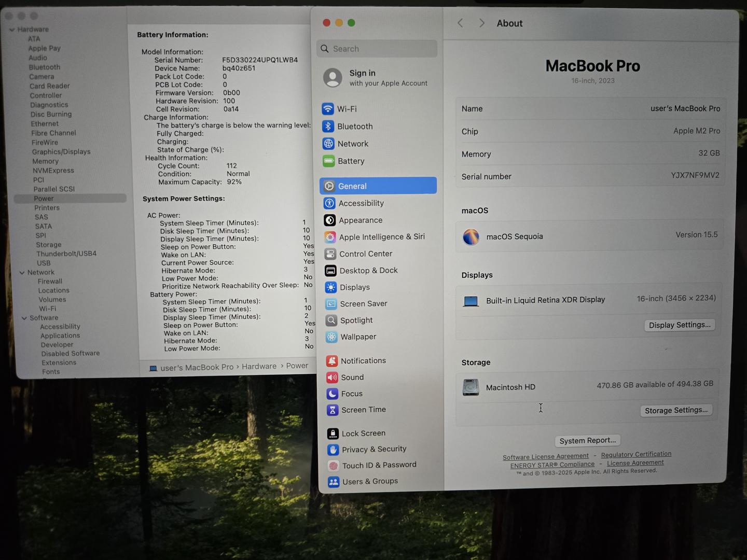Open Storage Settings button

[x=676, y=410]
